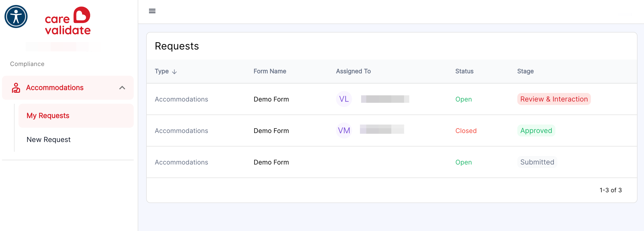
Task: Open the first Accommodations Demo Form row
Action: click(x=392, y=99)
